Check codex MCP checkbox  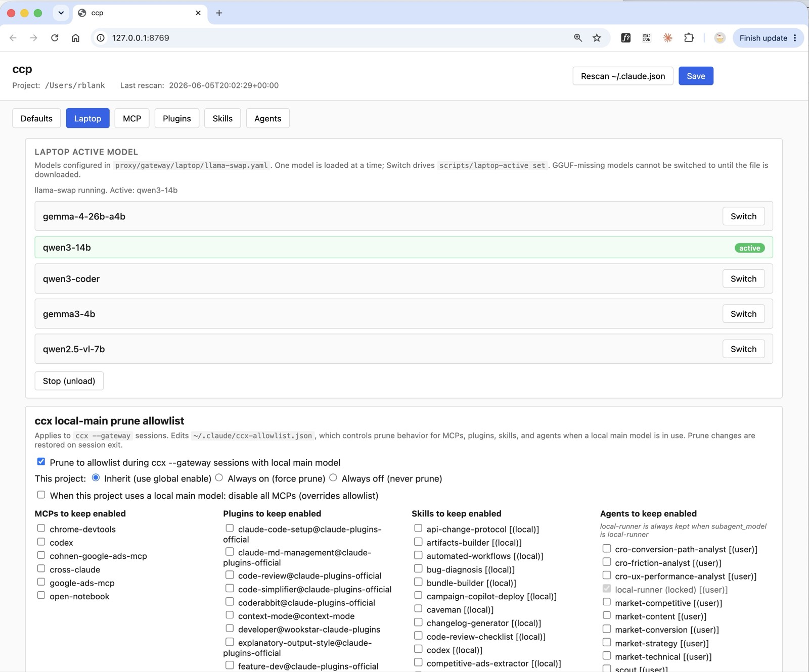[x=41, y=542]
